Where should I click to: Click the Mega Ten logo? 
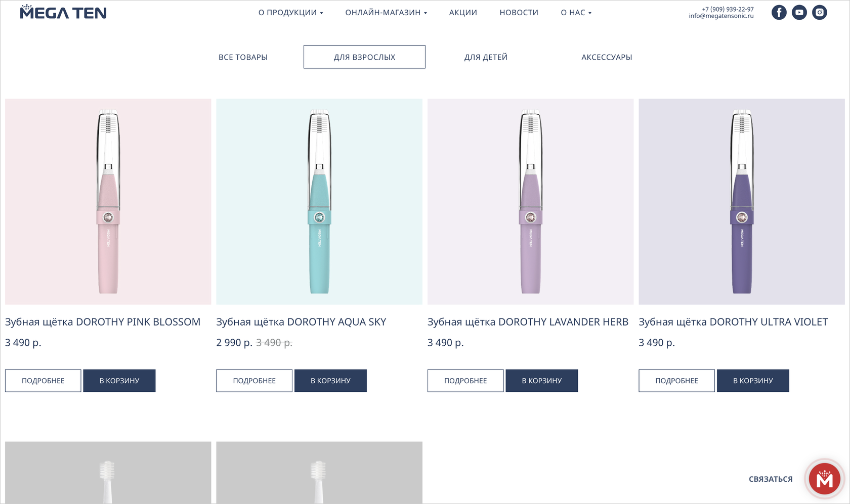pyautogui.click(x=63, y=12)
